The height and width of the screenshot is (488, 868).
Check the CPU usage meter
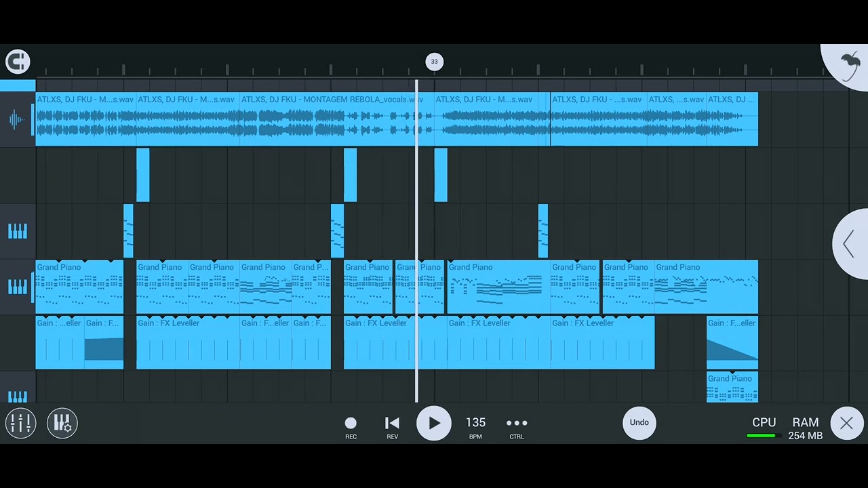(764, 428)
